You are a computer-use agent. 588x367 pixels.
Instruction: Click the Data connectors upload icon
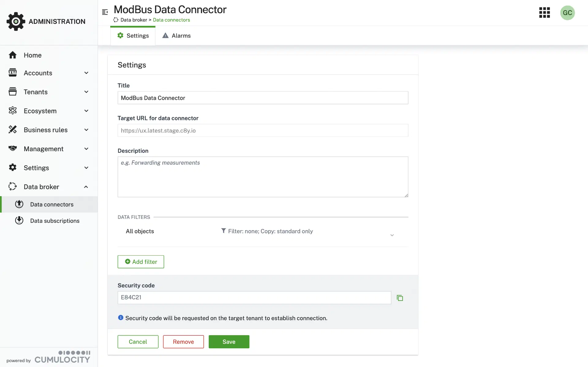click(19, 204)
